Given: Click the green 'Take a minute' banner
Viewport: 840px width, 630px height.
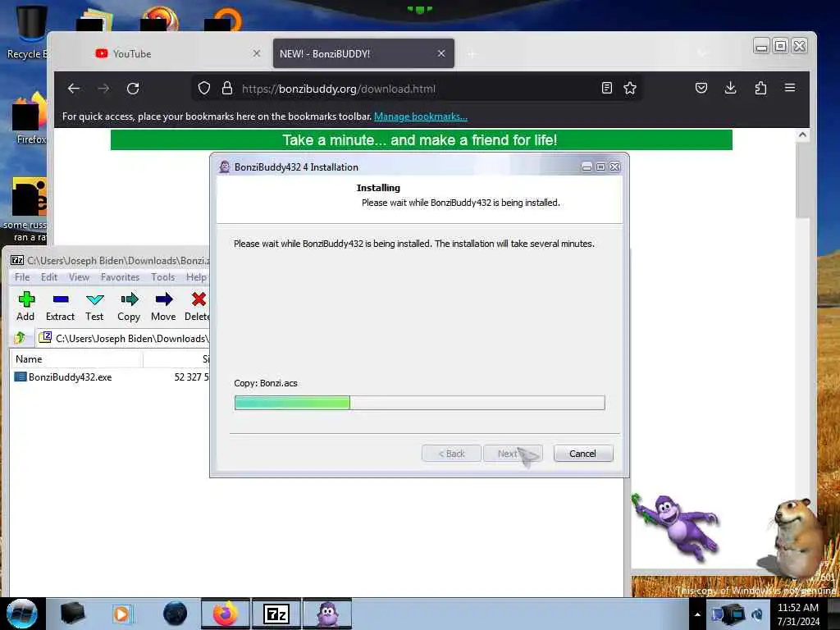Looking at the screenshot, I should click(x=421, y=139).
